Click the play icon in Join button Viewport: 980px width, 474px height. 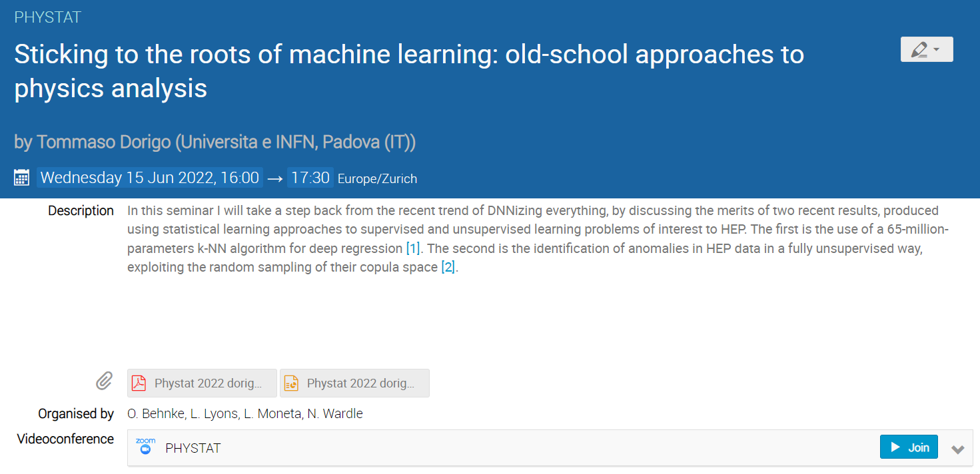click(895, 447)
